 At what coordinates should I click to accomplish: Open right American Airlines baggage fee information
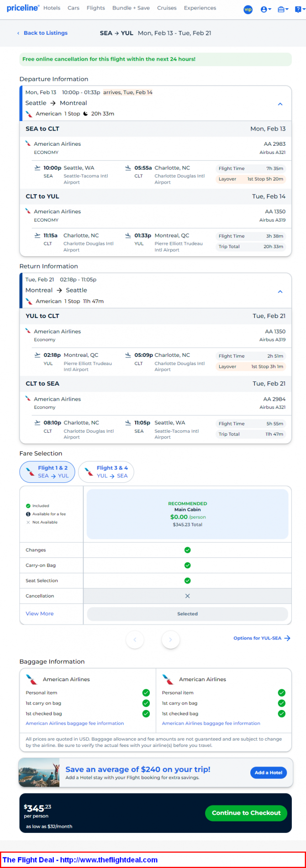[x=211, y=723]
